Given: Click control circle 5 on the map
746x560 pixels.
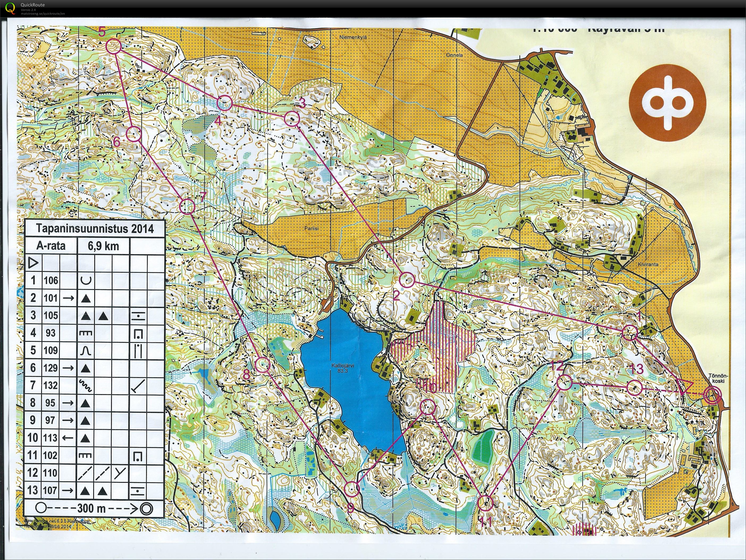Looking at the screenshot, I should coord(113,46).
